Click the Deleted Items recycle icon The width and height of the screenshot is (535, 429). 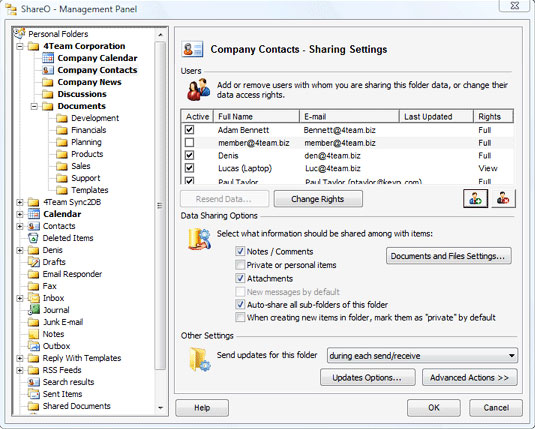(33, 238)
